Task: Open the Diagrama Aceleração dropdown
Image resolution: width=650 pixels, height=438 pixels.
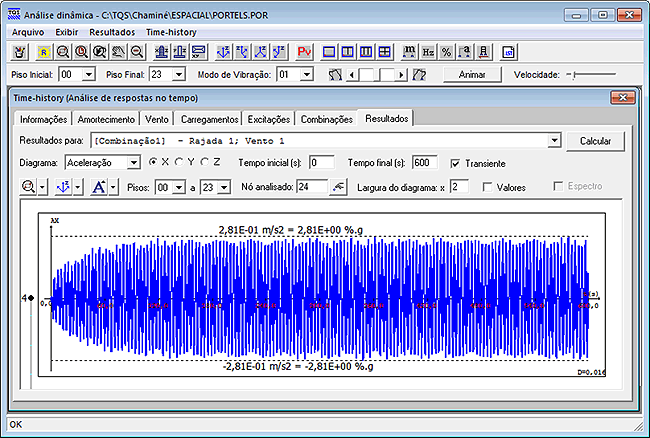Action: point(133,162)
